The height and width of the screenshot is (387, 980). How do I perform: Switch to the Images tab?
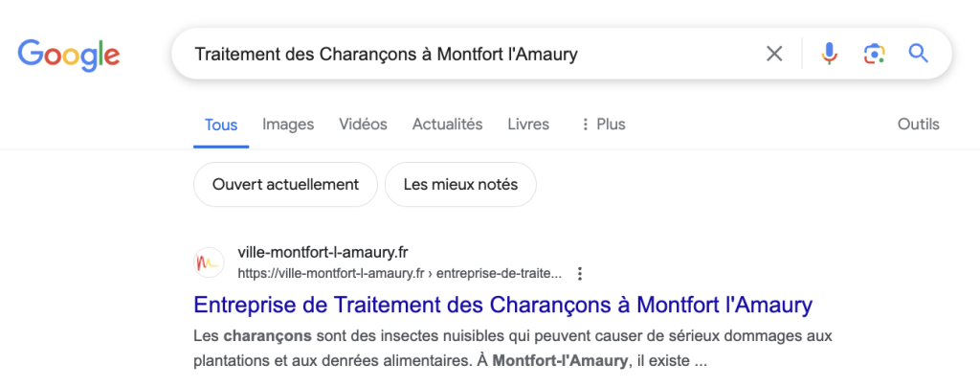(x=288, y=125)
